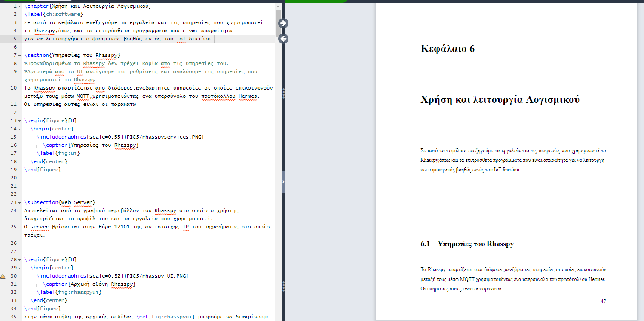
Task: Click the line mentioning θύρα 12101
Action: tap(147, 231)
